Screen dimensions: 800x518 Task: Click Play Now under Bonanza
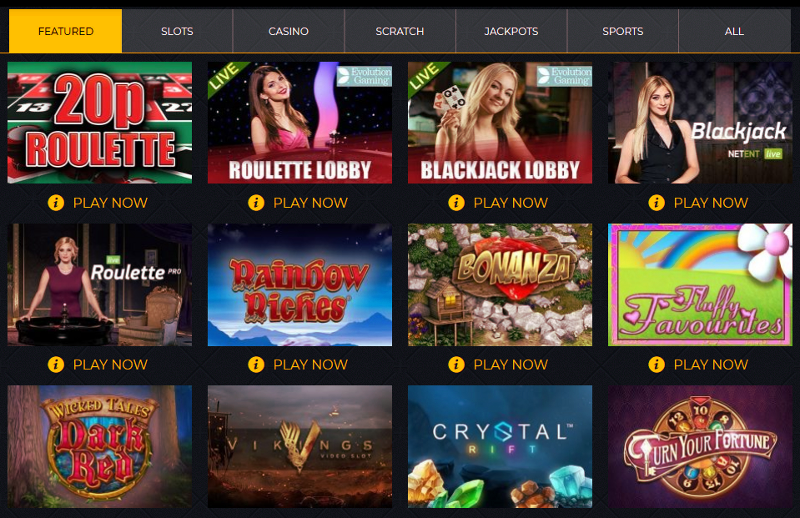(510, 364)
